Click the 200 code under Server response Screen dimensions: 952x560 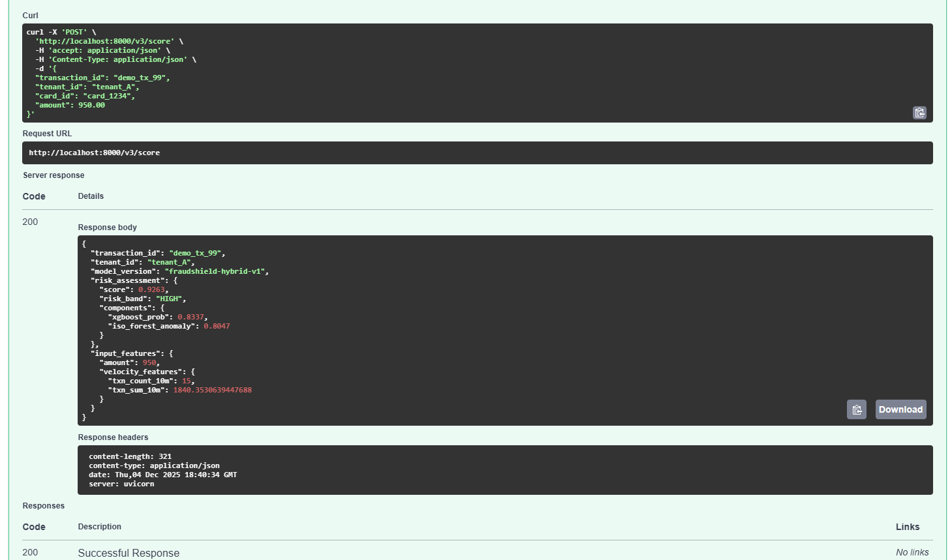pyautogui.click(x=30, y=222)
